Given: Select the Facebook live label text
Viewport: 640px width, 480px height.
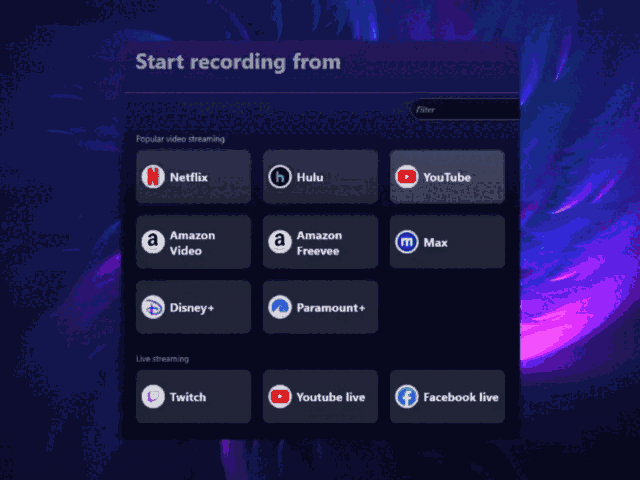Looking at the screenshot, I should click(x=461, y=397).
